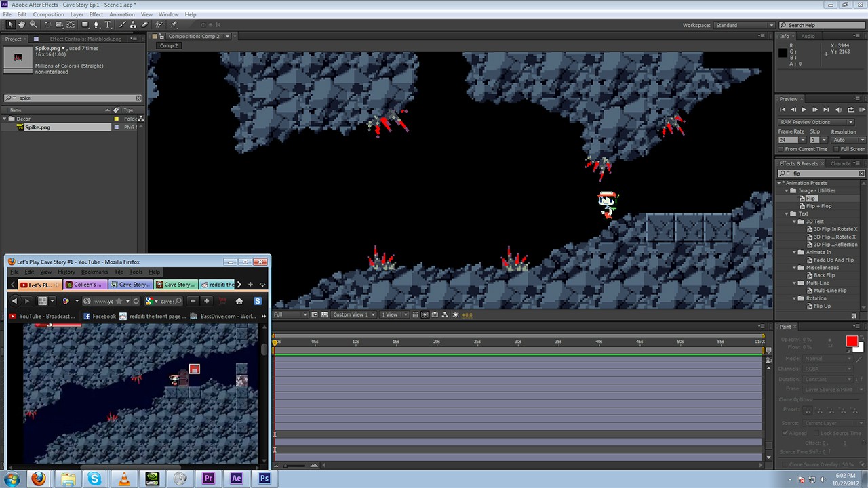Click the Comp 2 breadcrumb tab

tap(169, 45)
